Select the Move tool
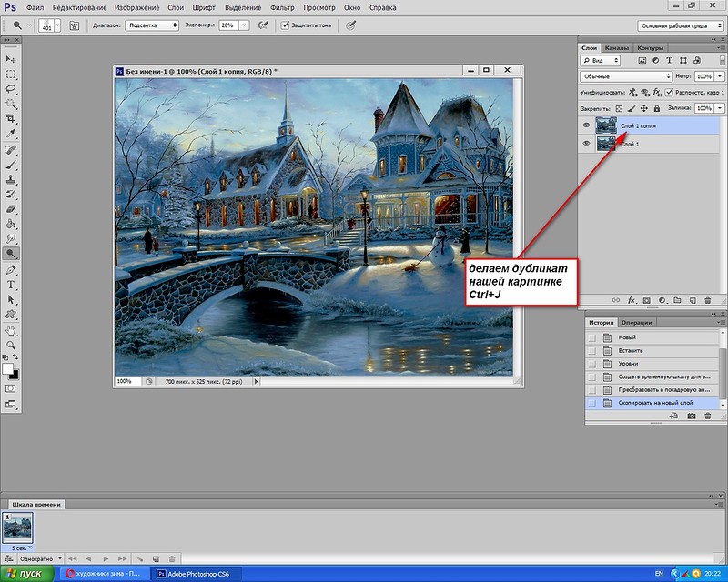This screenshot has width=728, height=582. (10, 59)
